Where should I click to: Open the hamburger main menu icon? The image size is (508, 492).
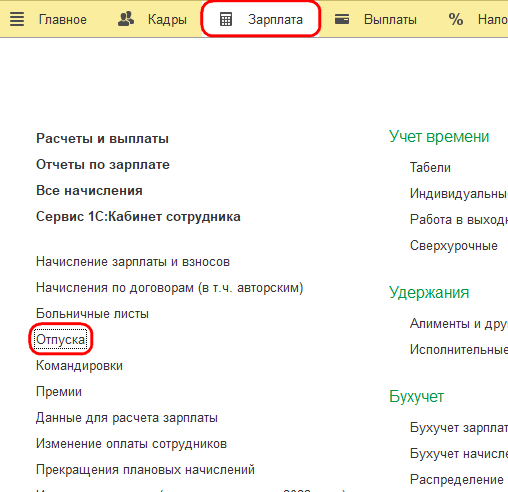17,19
